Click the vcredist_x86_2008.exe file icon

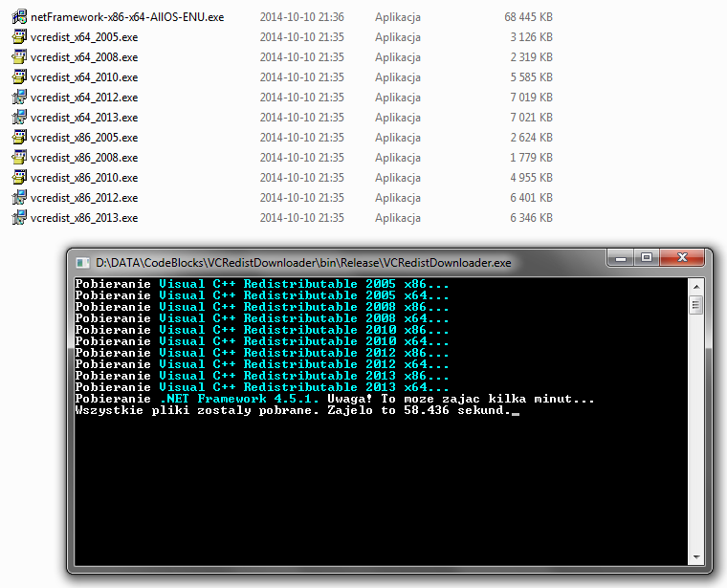coord(19,158)
